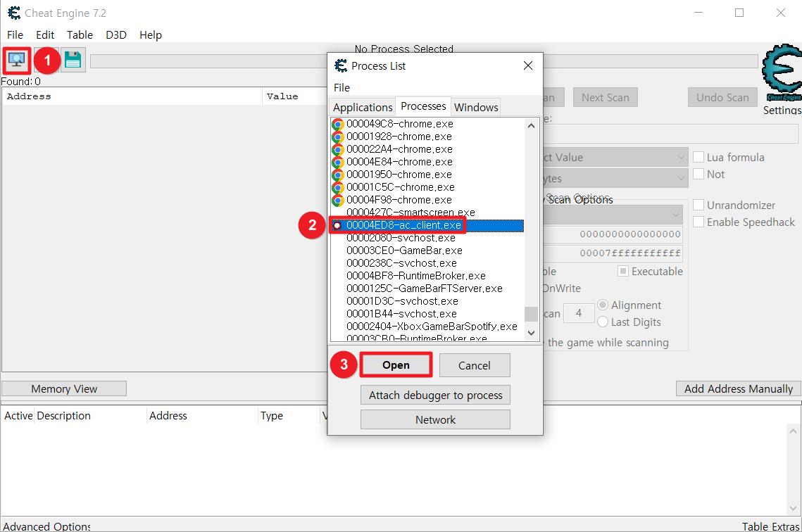The width and height of the screenshot is (802, 532).
Task: Select 0000125C-GameBarFTServer.exe process
Action: (x=427, y=289)
